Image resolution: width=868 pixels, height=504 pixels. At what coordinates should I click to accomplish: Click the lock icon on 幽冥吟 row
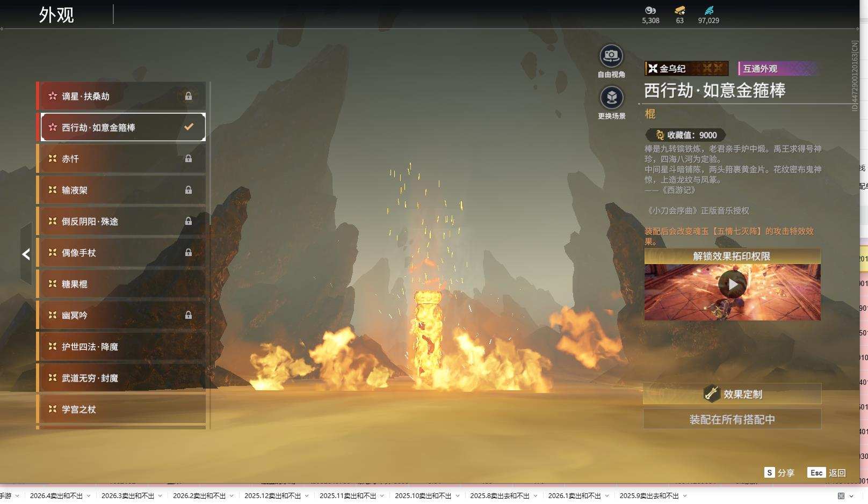click(x=189, y=316)
